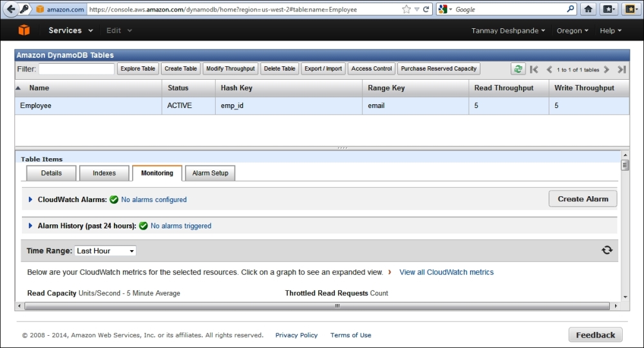Open the Privacy Policy link
This screenshot has width=644, height=348.
pos(296,335)
